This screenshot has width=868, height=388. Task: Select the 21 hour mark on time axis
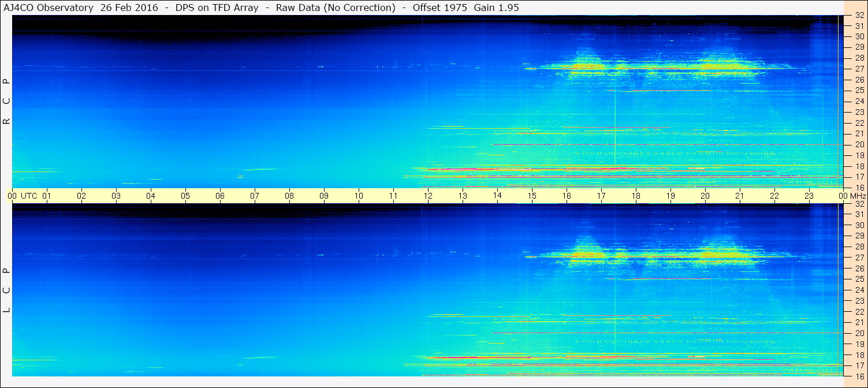[740, 196]
